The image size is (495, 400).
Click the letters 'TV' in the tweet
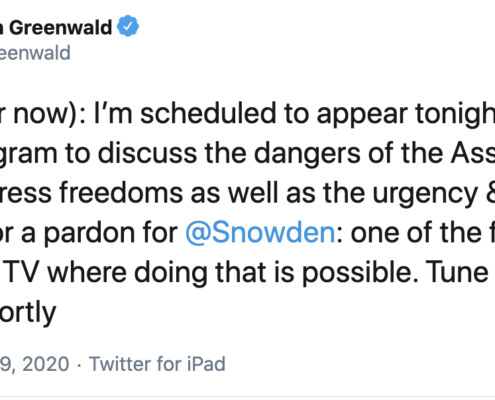(x=23, y=273)
